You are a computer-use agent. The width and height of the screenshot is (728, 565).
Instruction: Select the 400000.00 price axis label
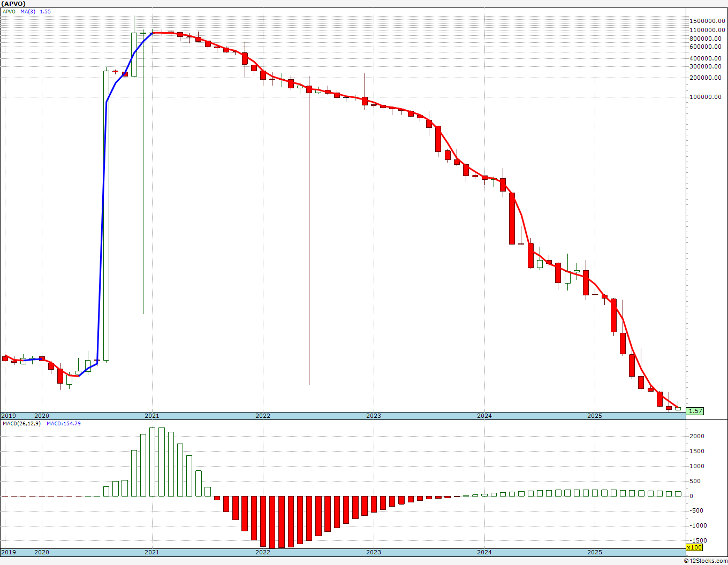click(706, 58)
